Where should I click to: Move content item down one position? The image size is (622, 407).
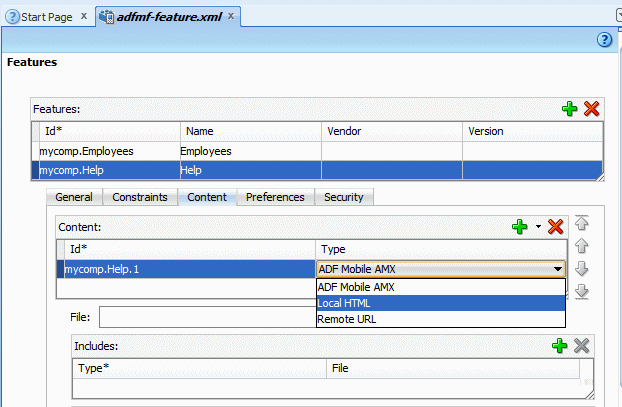coord(582,268)
